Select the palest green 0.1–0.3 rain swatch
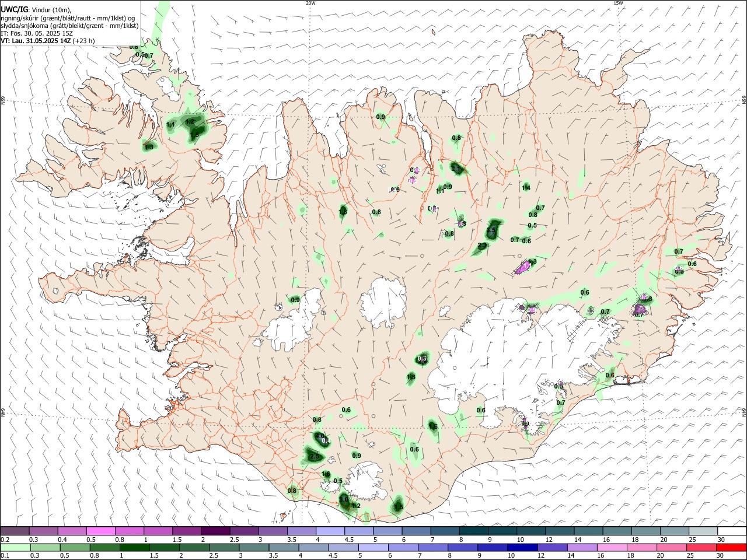The width and height of the screenshot is (747, 560). 15,548
